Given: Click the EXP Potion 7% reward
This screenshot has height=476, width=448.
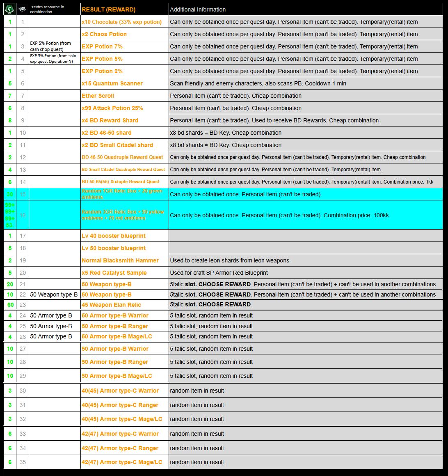Looking at the screenshot, I should [102, 46].
